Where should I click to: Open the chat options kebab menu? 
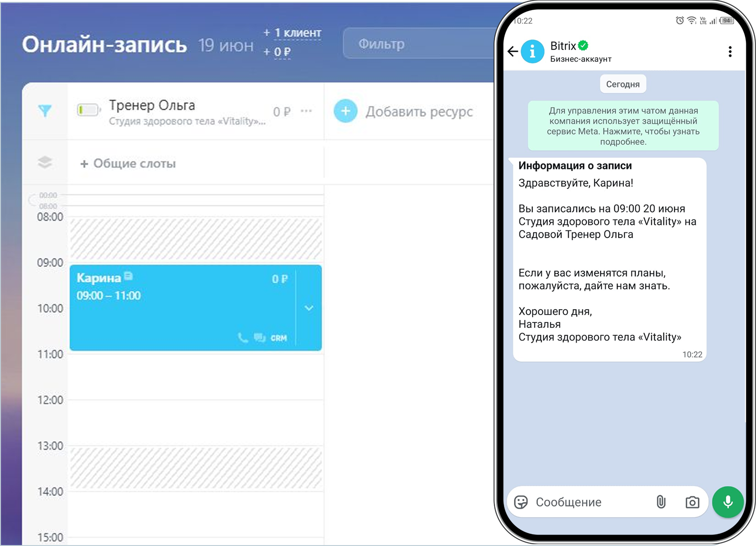tap(730, 51)
